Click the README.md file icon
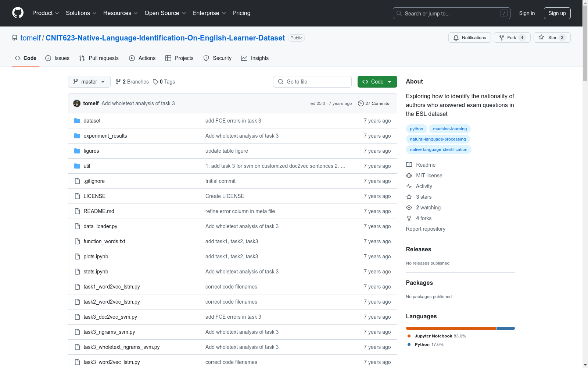588x368 pixels. (x=77, y=211)
